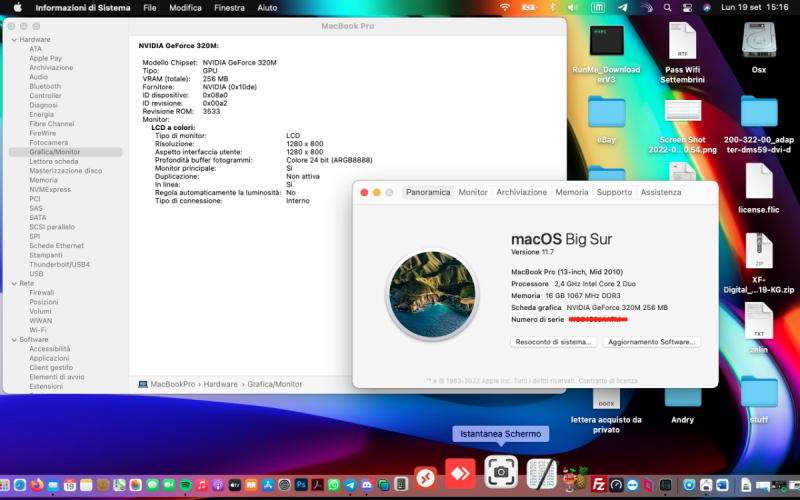Screen dimensions: 800x500
Task: Open Contratto di licenza link
Action: tap(608, 381)
